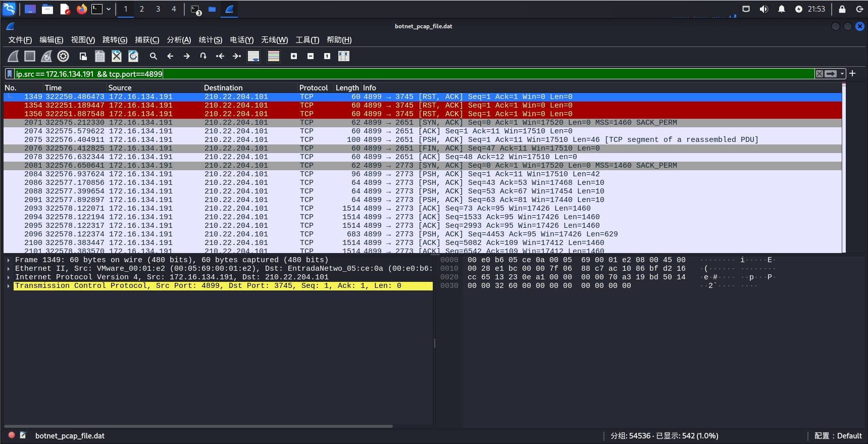Close this capture file toolbar icon
Image resolution: width=868 pixels, height=444 pixels.
pyautogui.click(x=117, y=56)
